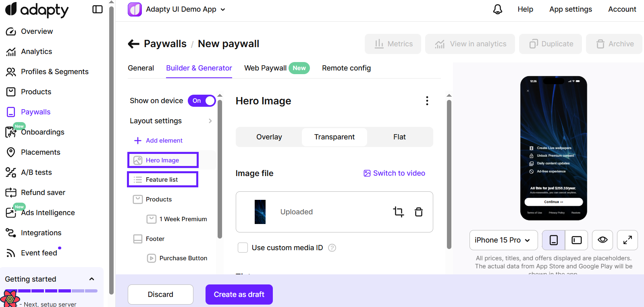This screenshot has width=644, height=307.
Task: Click Create as draft button
Action: click(x=239, y=295)
